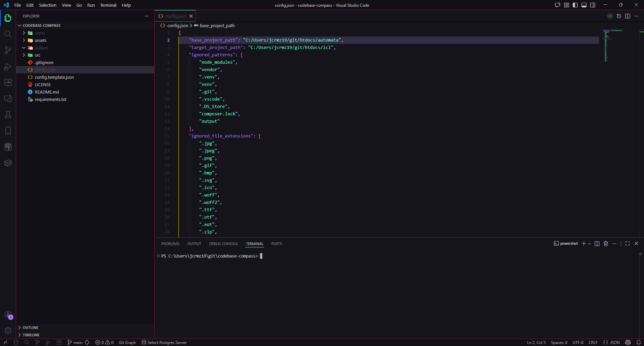Screen dimensions: 644x346
Task: Open the Source Control view
Action: (x=8, y=50)
